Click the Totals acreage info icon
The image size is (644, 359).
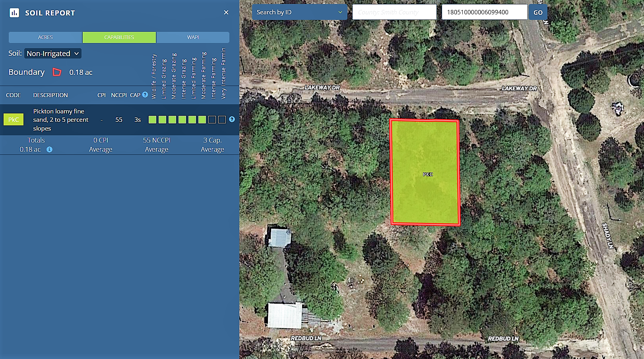(x=49, y=150)
